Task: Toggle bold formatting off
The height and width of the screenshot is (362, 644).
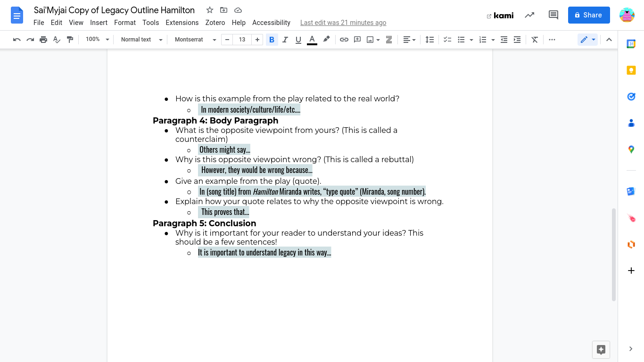Action: click(272, 40)
